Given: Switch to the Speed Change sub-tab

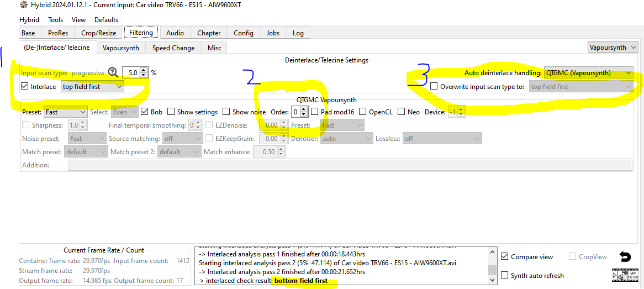Looking at the screenshot, I should tap(173, 48).
